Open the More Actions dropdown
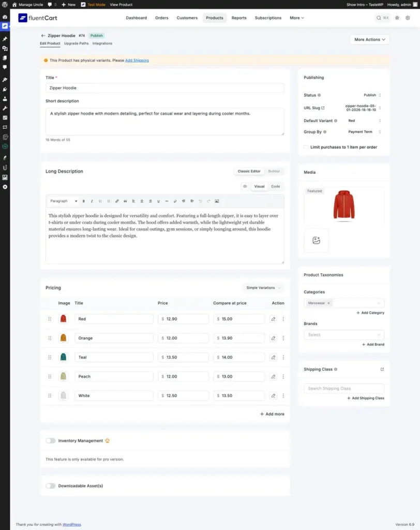Screen dimensions: 420x530 pyautogui.click(x=369, y=39)
